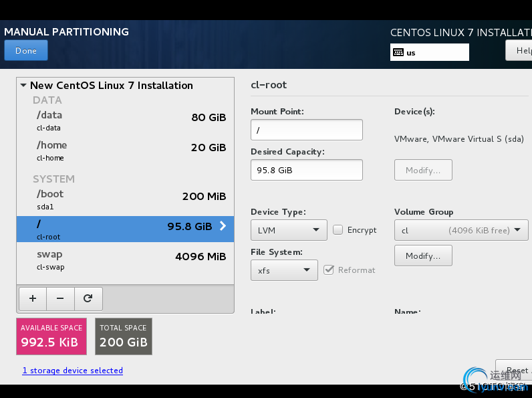
Task: Open the 1 storage device selected link
Action: pos(73,370)
